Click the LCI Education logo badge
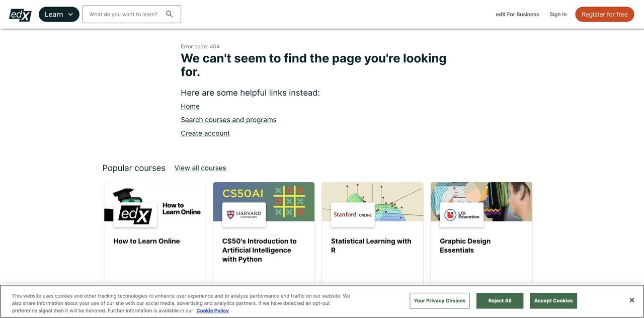The width and height of the screenshot is (644, 318). pos(461,215)
